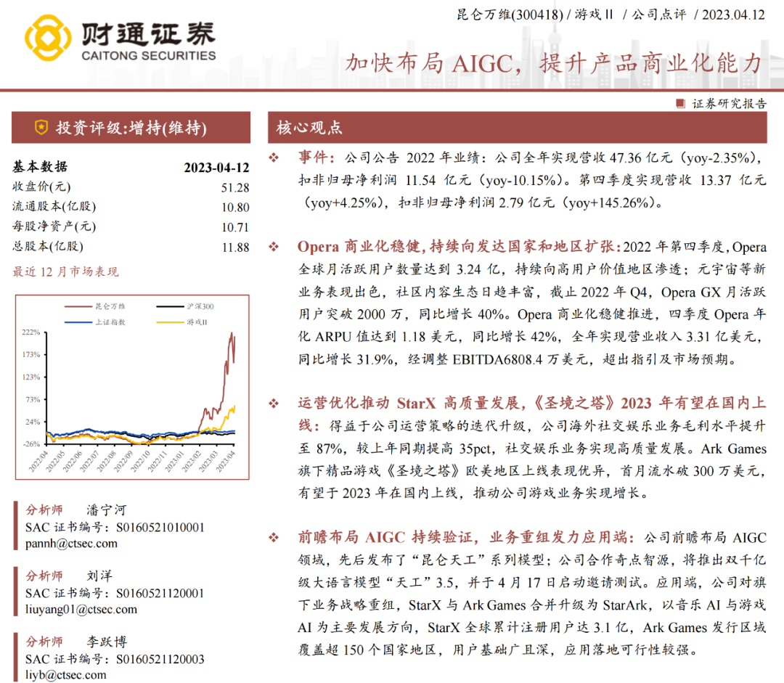Click the header text 昆仑万维(300418)
Image resolution: width=784 pixels, height=683 pixels.
pyautogui.click(x=510, y=15)
